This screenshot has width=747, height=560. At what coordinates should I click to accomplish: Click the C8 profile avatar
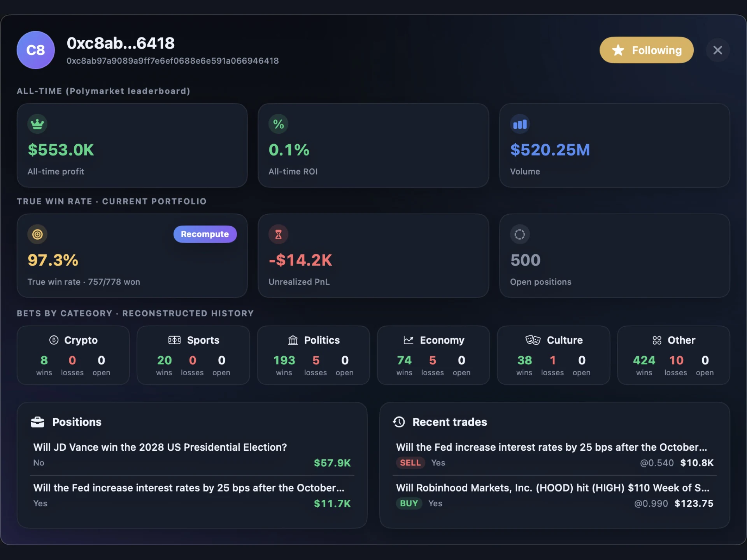click(35, 50)
